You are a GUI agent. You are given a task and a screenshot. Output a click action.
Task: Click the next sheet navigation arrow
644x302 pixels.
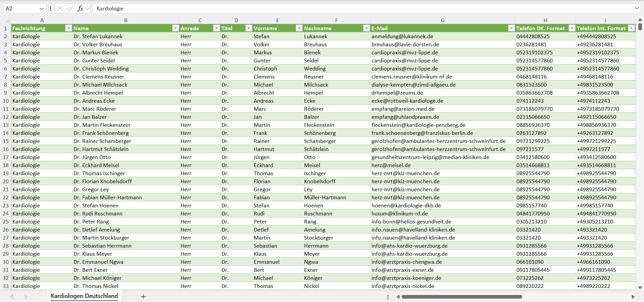pos(26,297)
